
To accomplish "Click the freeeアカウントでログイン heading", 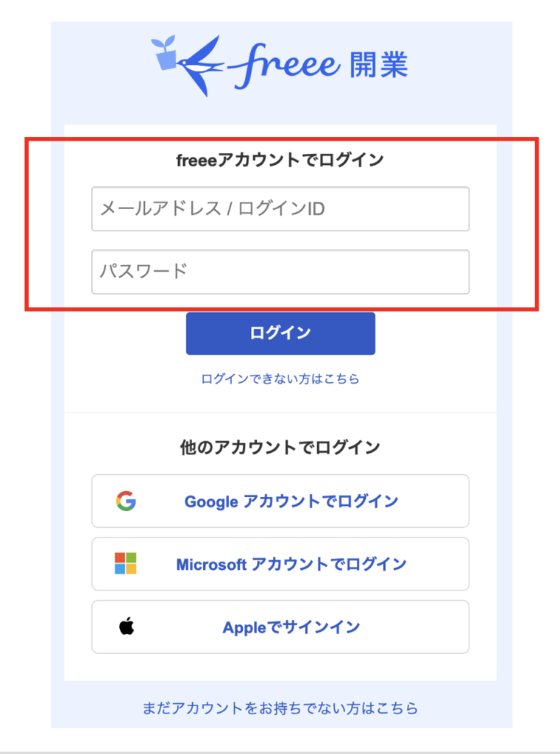I will pos(280,160).
